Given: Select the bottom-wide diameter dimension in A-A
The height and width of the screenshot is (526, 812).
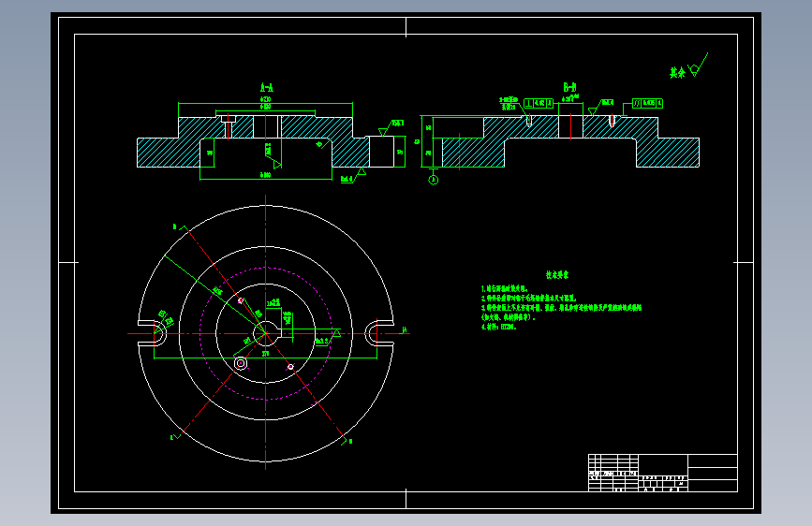Looking at the screenshot, I should pyautogui.click(x=266, y=177).
